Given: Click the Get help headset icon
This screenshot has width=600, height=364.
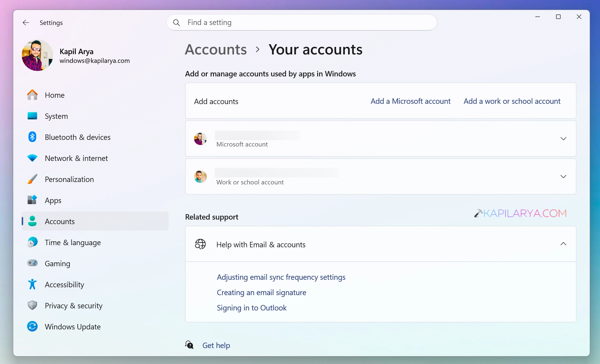Looking at the screenshot, I should click(189, 345).
